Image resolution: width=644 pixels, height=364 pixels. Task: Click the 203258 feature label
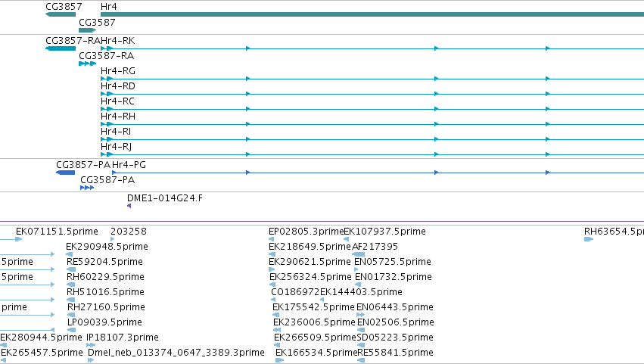pyautogui.click(x=129, y=232)
